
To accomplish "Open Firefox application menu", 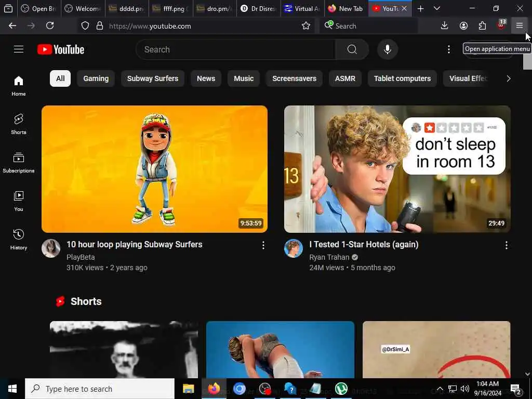I will coord(520,26).
